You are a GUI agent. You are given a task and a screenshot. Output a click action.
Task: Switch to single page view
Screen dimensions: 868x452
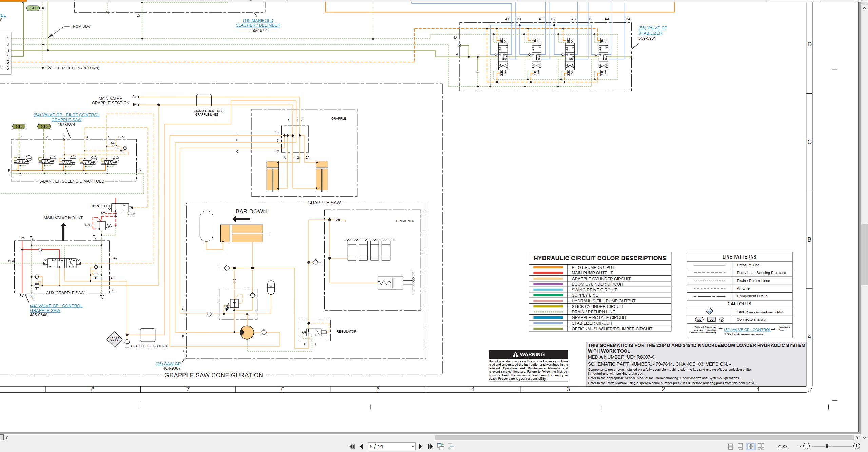731,446
